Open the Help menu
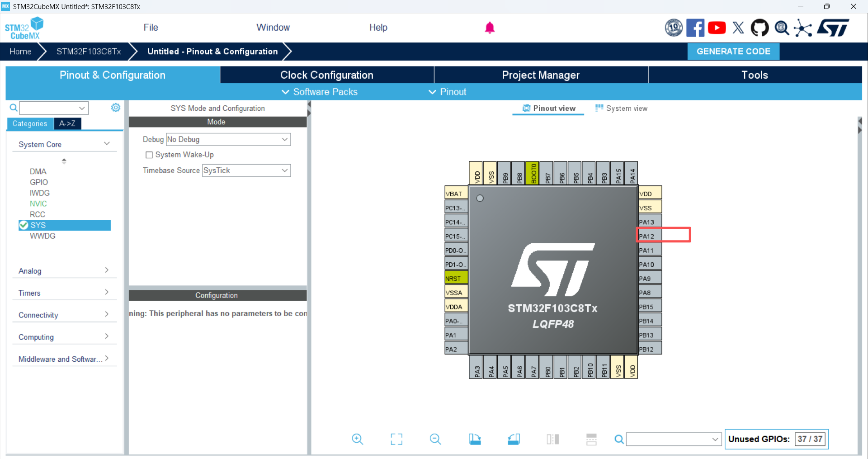Screen dimensions: 868x459 378,28
